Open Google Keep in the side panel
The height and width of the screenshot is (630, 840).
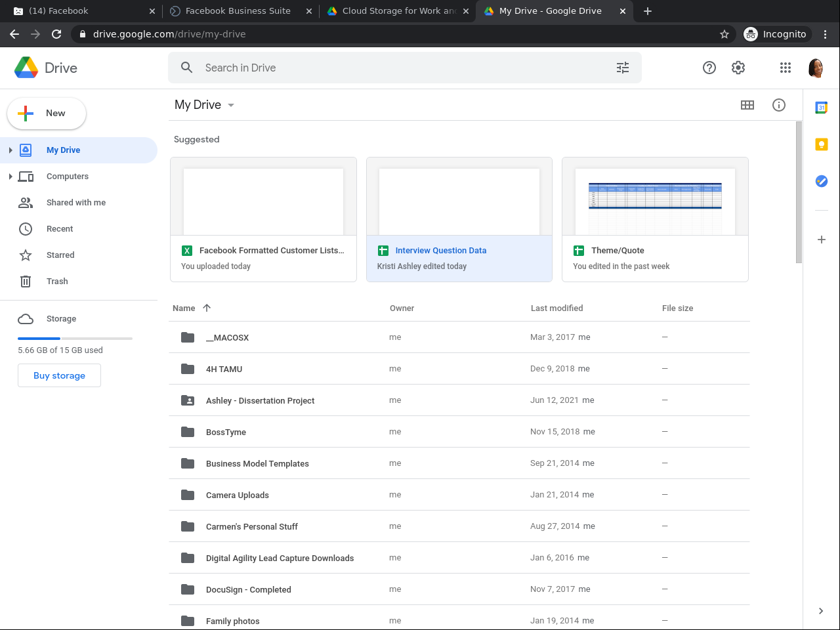click(x=821, y=144)
